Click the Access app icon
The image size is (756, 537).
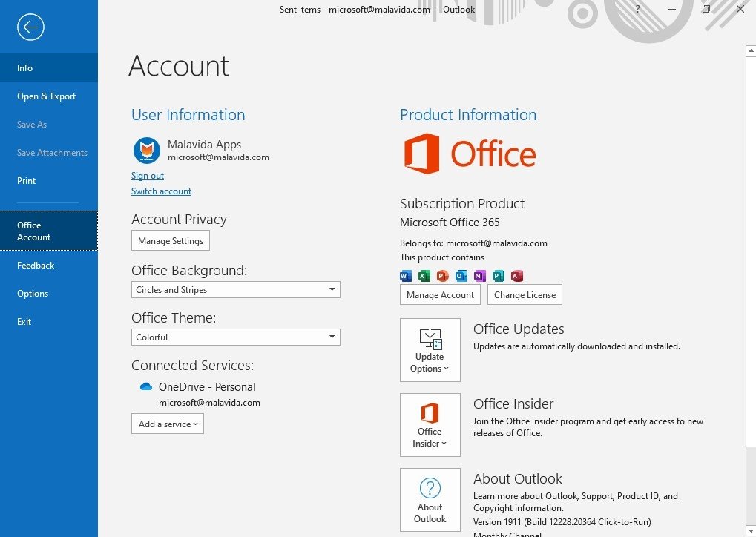coord(517,276)
